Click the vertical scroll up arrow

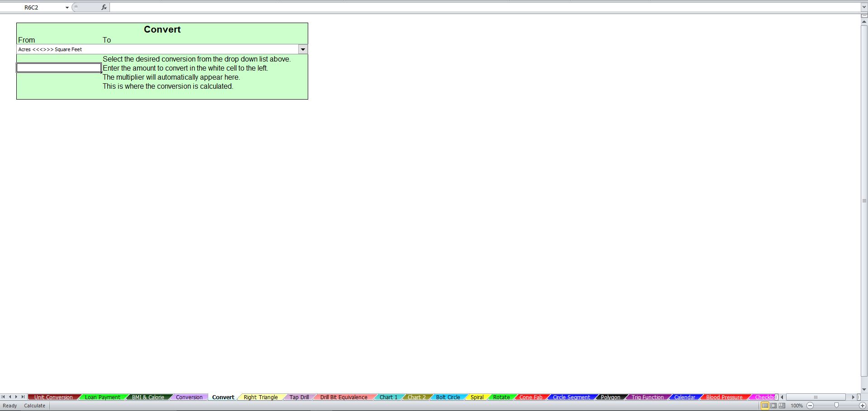point(864,21)
